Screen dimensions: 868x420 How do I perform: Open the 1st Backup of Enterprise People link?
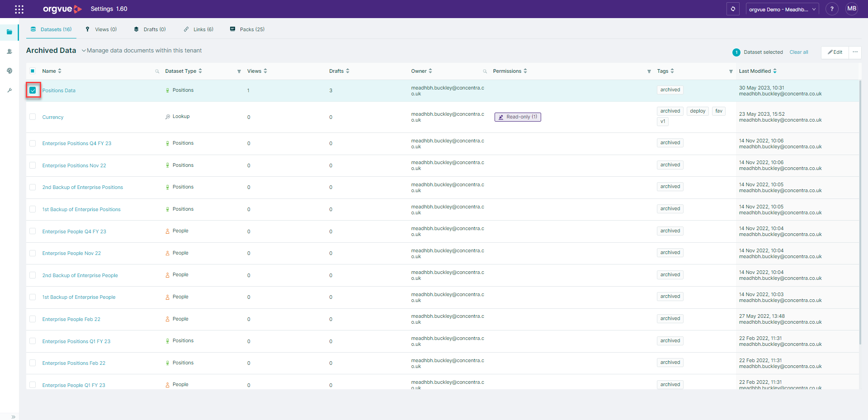coord(79,297)
